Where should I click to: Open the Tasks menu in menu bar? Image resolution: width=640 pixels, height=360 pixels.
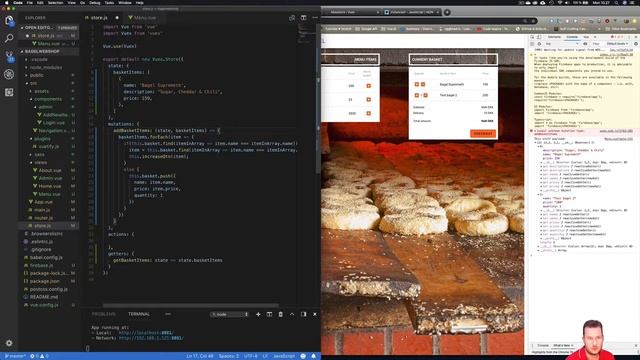(109, 2)
